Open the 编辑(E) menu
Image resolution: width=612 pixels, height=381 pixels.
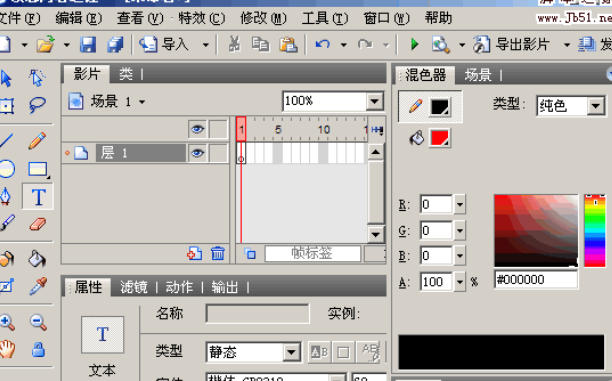(78, 18)
